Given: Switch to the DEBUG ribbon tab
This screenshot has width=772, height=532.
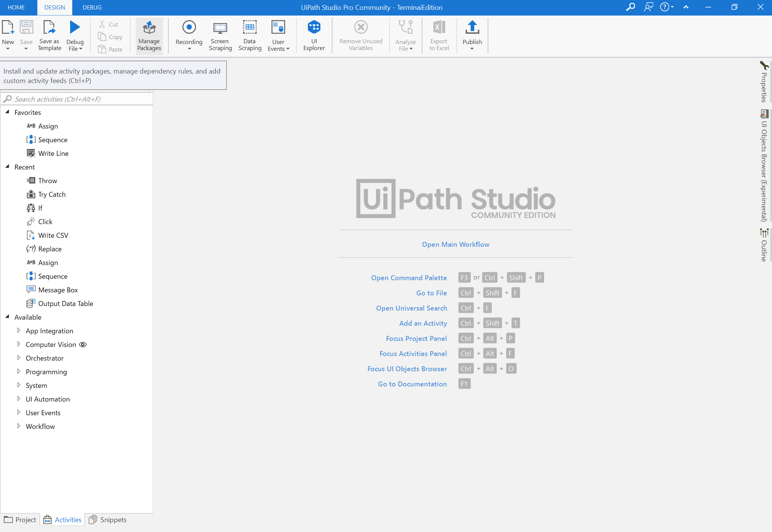Looking at the screenshot, I should [x=92, y=7].
